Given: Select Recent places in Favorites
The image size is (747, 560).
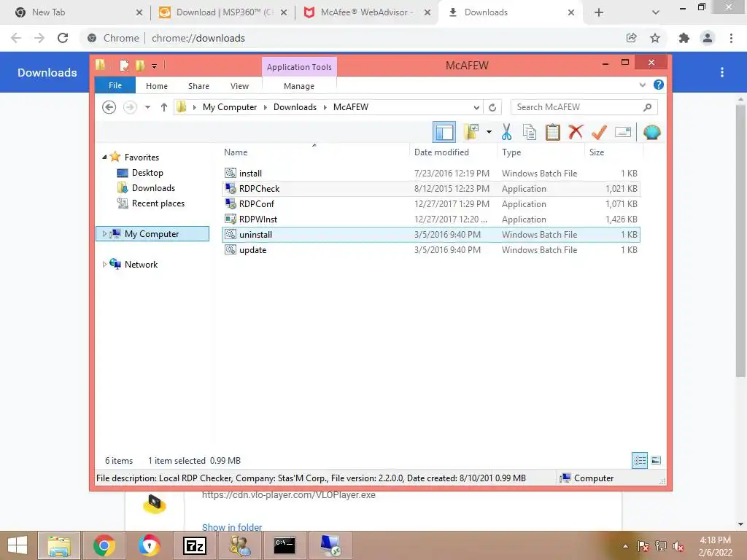Looking at the screenshot, I should tap(158, 203).
